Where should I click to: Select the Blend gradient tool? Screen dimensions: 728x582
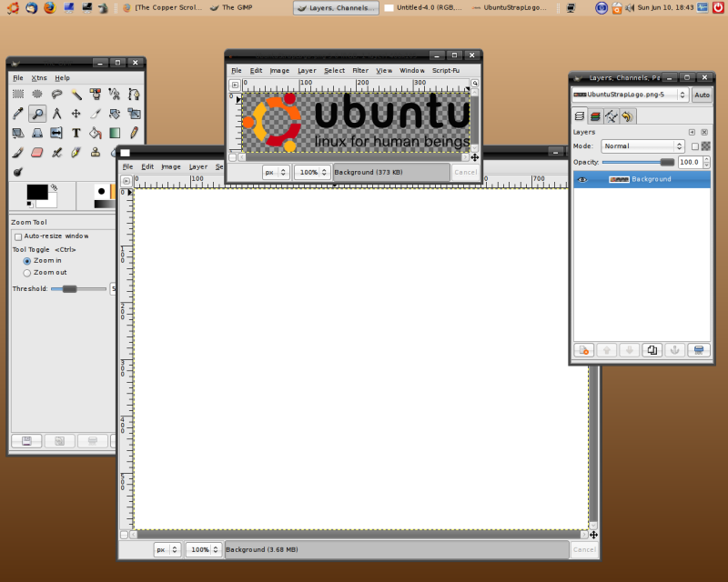115,133
